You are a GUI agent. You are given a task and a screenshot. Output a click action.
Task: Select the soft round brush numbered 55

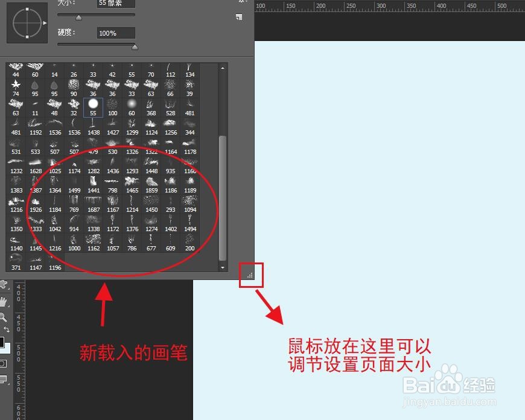click(94, 104)
